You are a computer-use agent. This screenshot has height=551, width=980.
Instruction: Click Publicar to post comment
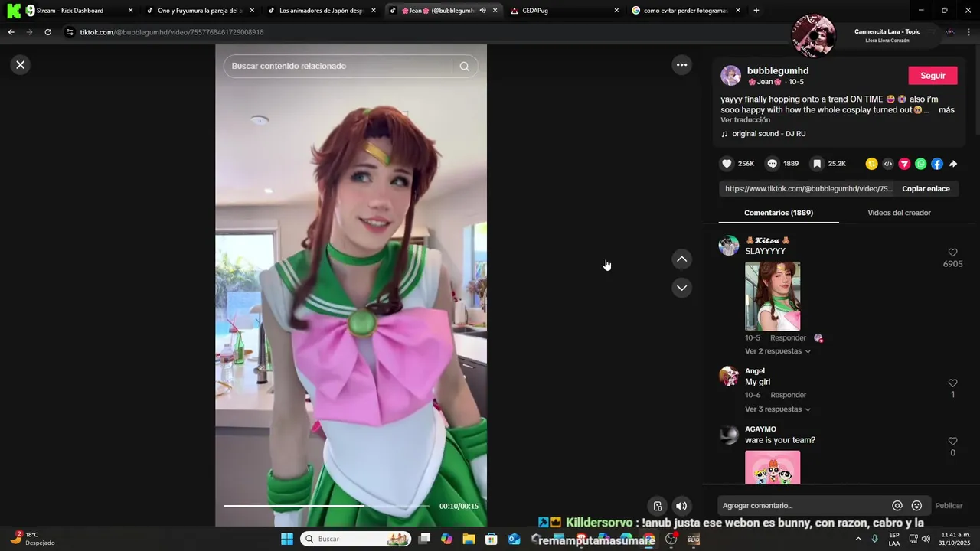tap(949, 506)
